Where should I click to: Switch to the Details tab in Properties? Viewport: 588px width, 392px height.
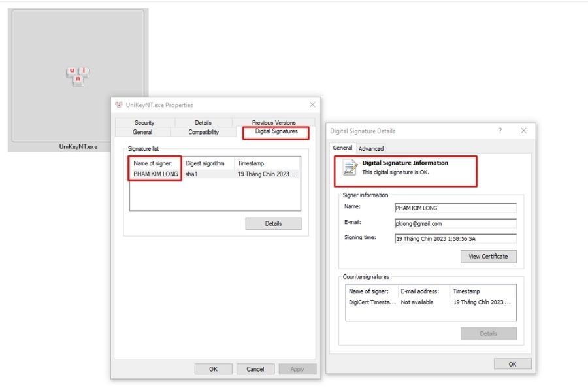[203, 122]
